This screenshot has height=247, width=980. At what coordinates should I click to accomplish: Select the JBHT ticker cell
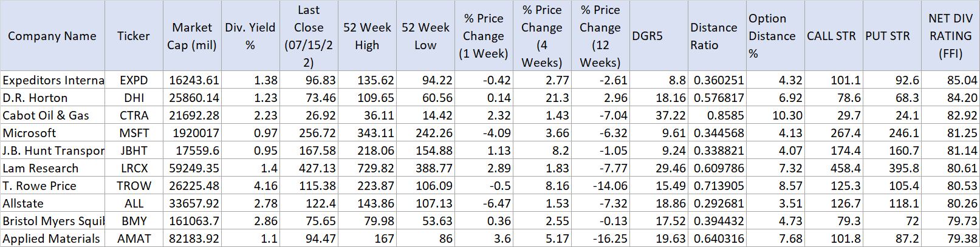tap(134, 151)
